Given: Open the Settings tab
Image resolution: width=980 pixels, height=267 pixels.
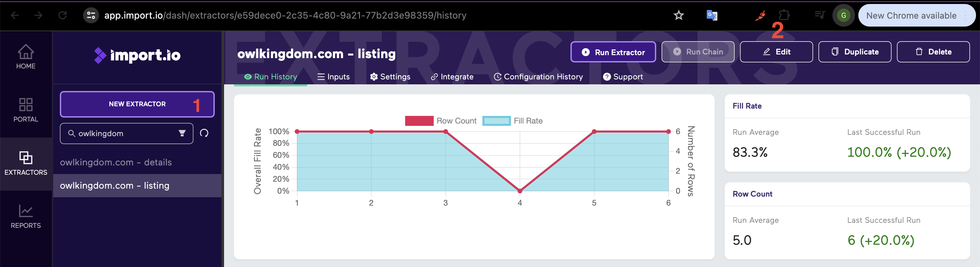Looking at the screenshot, I should (390, 77).
